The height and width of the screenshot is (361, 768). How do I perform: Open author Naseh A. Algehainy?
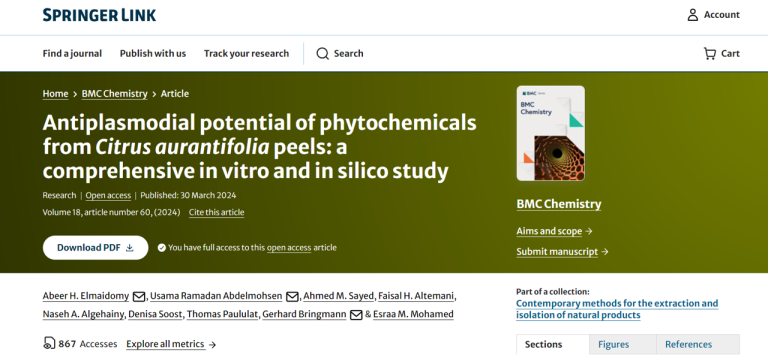click(83, 314)
